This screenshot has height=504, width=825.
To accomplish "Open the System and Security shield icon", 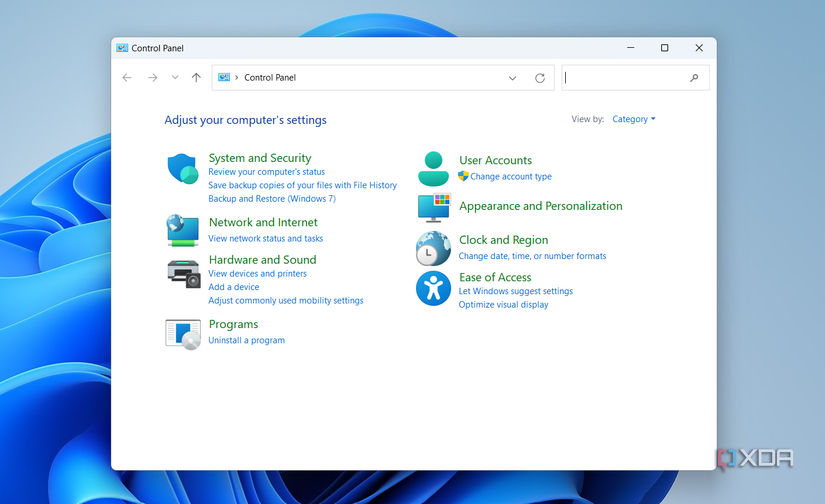I will click(x=183, y=168).
